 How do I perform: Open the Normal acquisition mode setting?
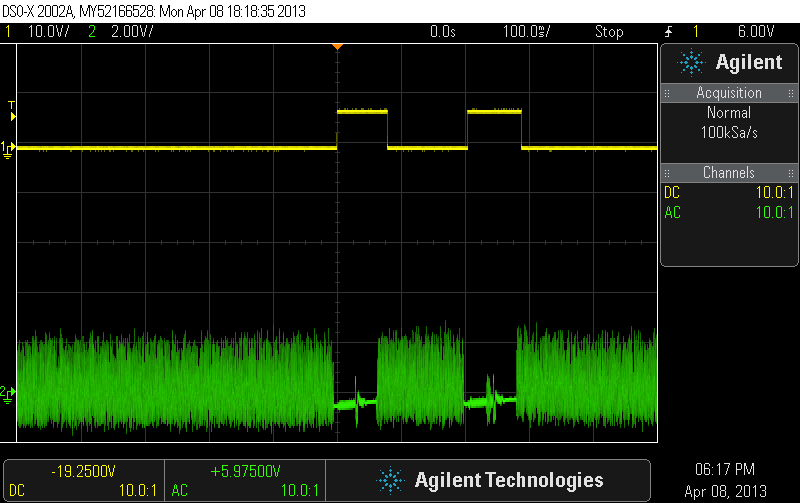tap(728, 113)
